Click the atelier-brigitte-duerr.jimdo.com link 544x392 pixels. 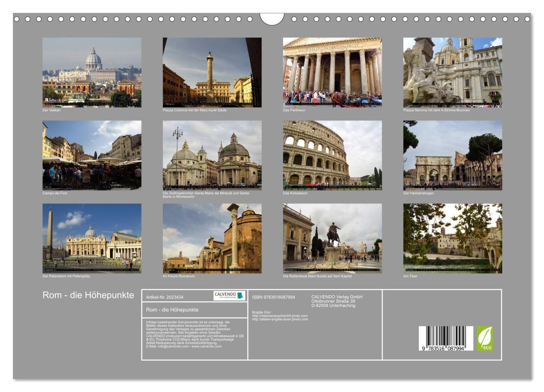pos(280,319)
